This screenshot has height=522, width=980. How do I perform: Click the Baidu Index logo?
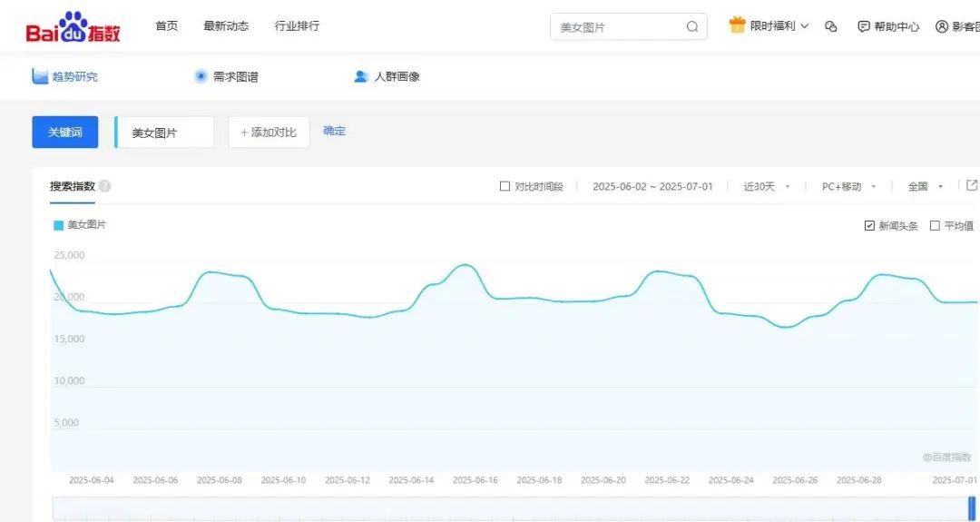(x=73, y=27)
